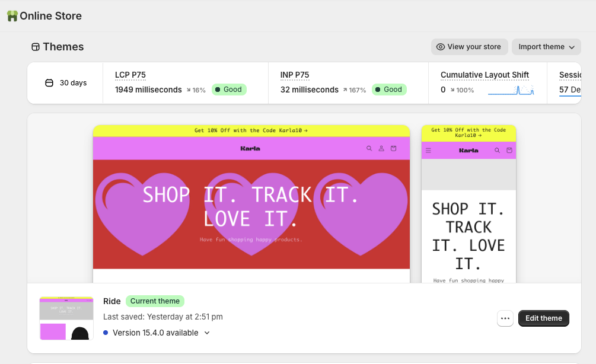Click the View your store button

(468, 47)
